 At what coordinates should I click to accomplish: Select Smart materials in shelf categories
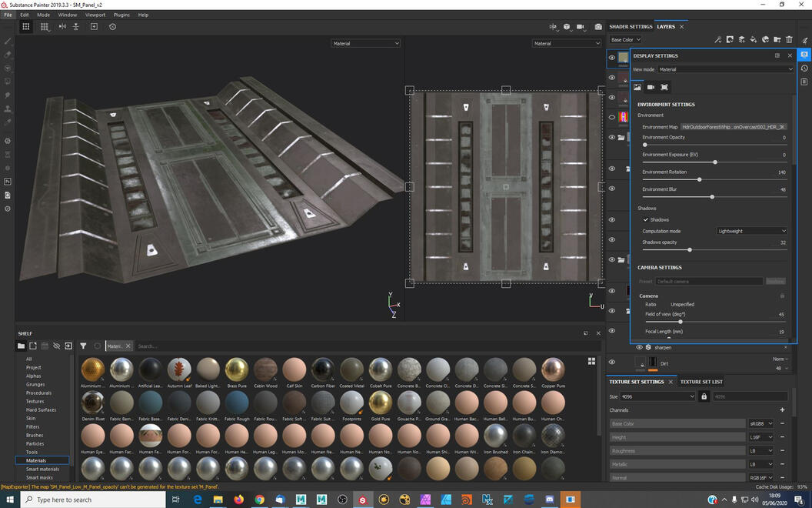[x=42, y=469]
